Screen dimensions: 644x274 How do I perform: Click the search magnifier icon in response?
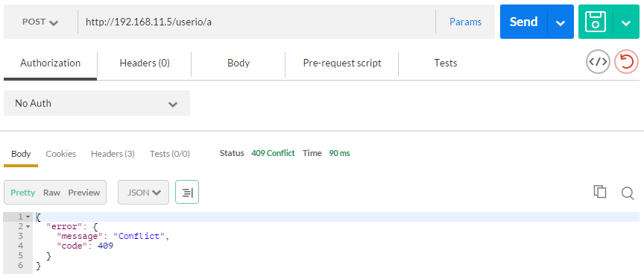tap(627, 193)
